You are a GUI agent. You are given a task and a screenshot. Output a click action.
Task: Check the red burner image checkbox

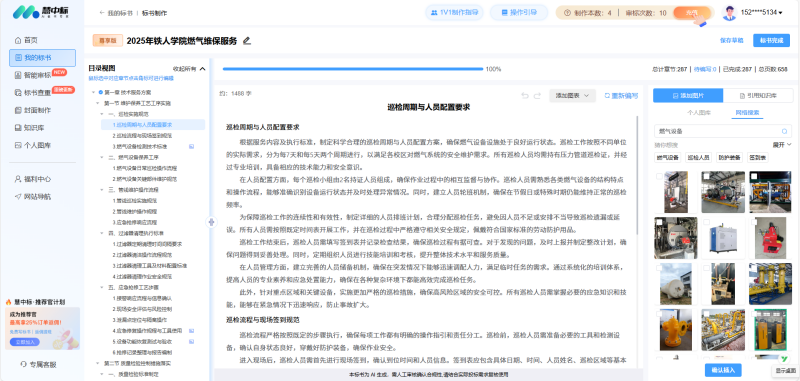[754, 222]
